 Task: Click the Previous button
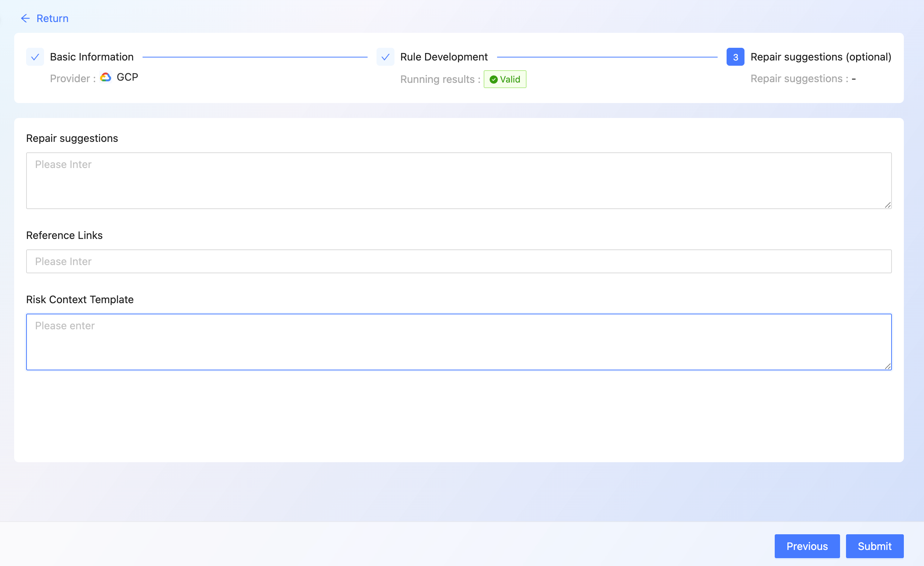pos(807,546)
